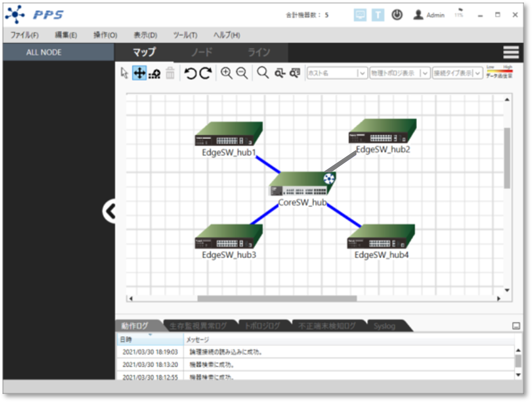
Task: Open the ホスト名 dropdown
Action: coord(337,73)
